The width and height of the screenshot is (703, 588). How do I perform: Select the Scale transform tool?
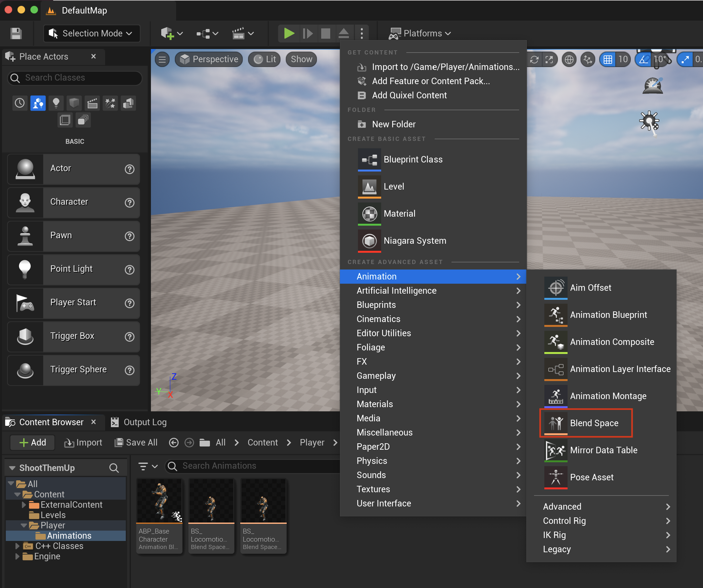[550, 60]
